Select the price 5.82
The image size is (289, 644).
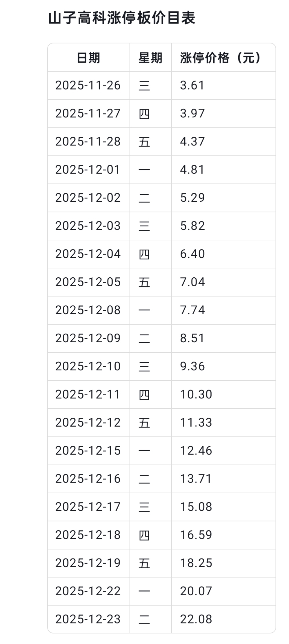(192, 226)
